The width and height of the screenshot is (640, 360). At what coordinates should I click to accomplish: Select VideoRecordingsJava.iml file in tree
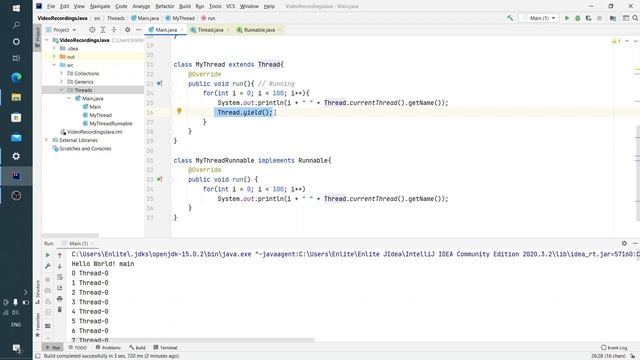(x=91, y=132)
